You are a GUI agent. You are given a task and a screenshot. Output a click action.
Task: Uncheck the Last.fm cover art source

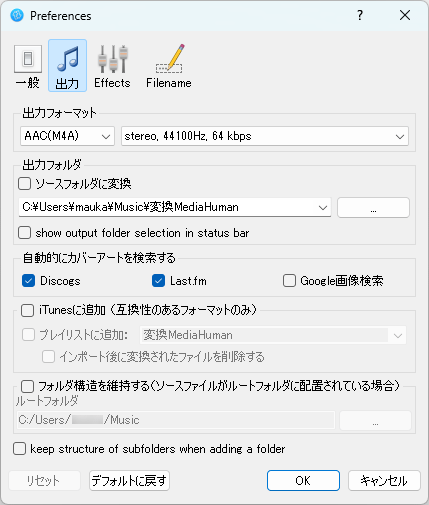click(x=158, y=281)
